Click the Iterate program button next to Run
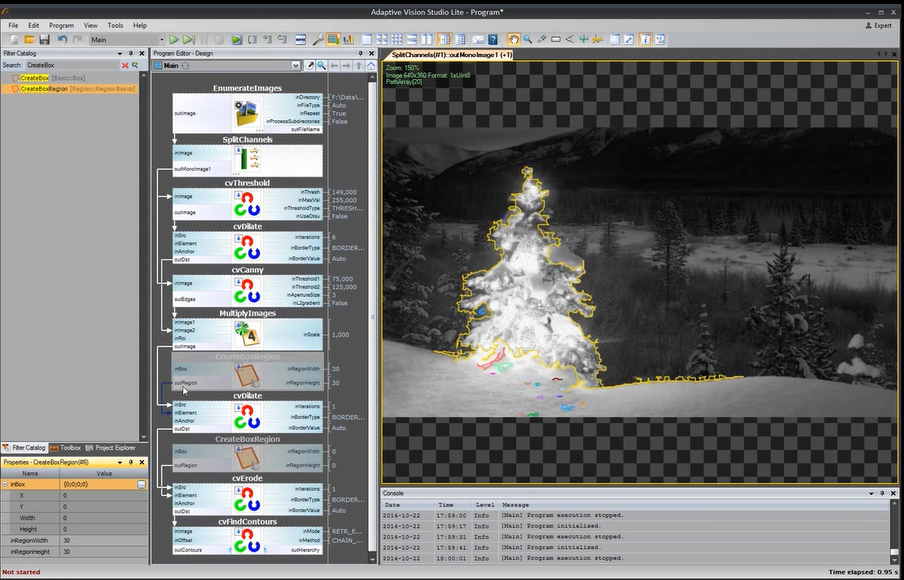Image resolution: width=904 pixels, height=580 pixels. (189, 40)
